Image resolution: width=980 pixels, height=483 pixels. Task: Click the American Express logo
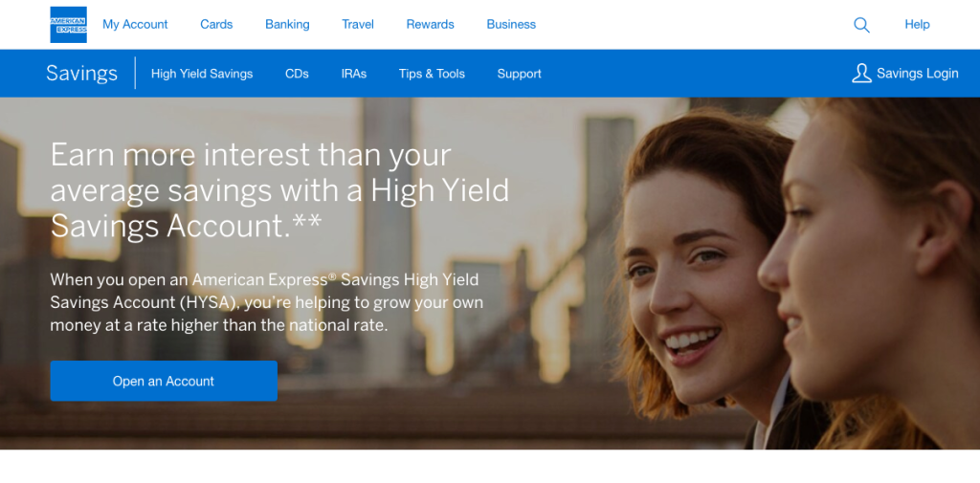68,24
